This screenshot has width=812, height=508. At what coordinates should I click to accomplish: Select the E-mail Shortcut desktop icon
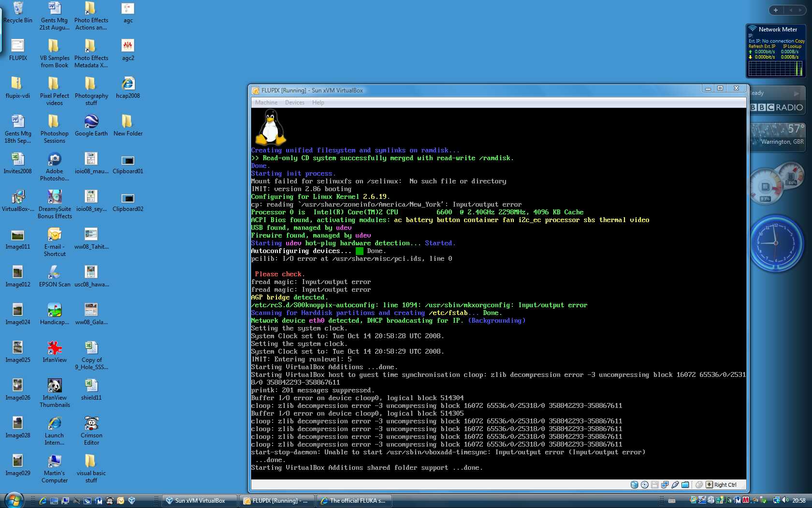coord(55,242)
